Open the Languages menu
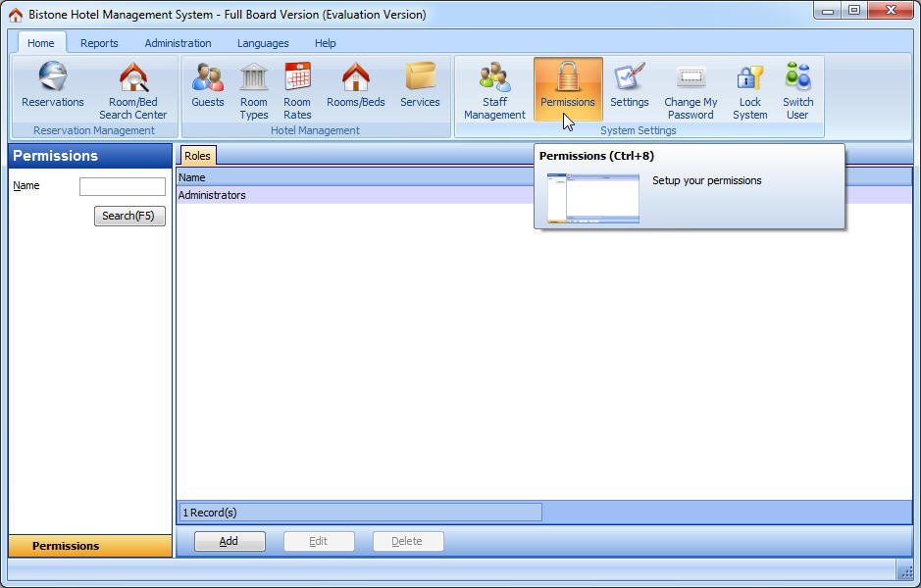The width and height of the screenshot is (921, 588). tap(262, 43)
